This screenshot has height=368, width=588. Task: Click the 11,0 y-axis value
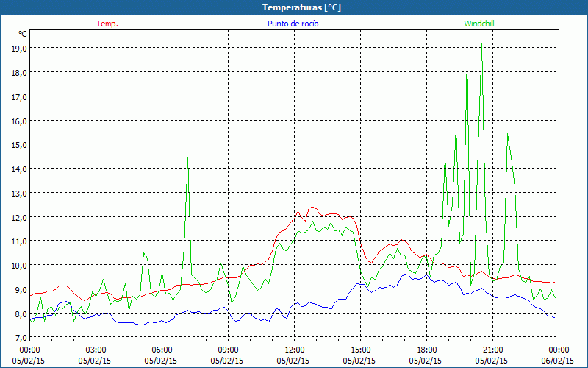coord(19,241)
